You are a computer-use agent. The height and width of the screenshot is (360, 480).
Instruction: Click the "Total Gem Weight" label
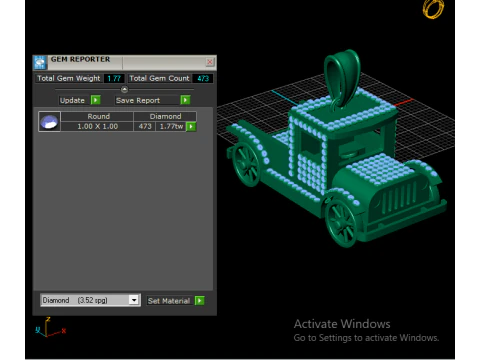(68, 78)
